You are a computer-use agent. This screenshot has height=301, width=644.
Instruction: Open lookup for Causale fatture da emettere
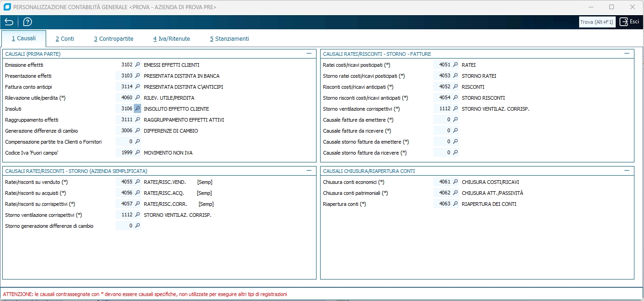tap(455, 120)
